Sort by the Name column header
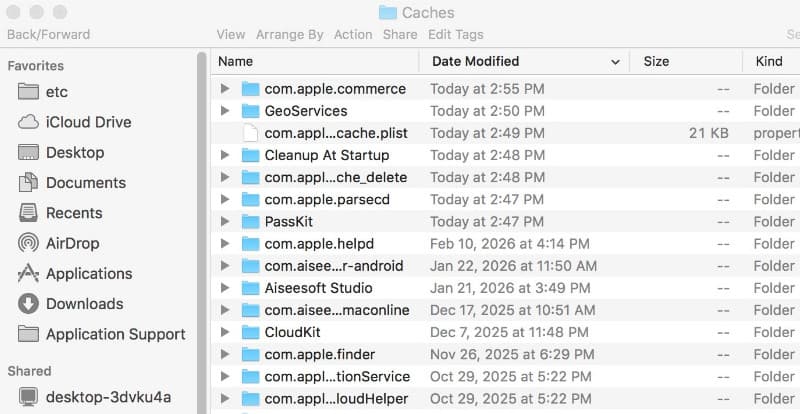The image size is (800, 414). coord(315,61)
